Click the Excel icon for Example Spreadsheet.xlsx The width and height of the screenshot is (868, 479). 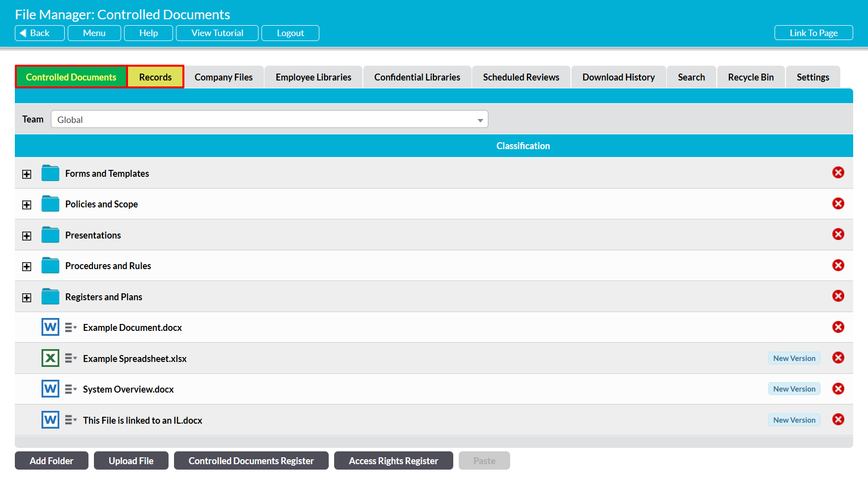[x=50, y=358]
